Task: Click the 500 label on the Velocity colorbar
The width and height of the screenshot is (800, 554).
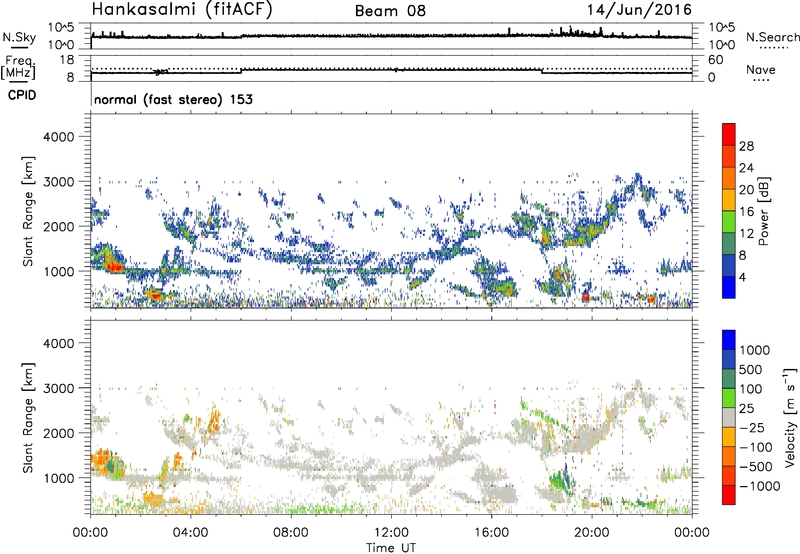Action: (751, 369)
